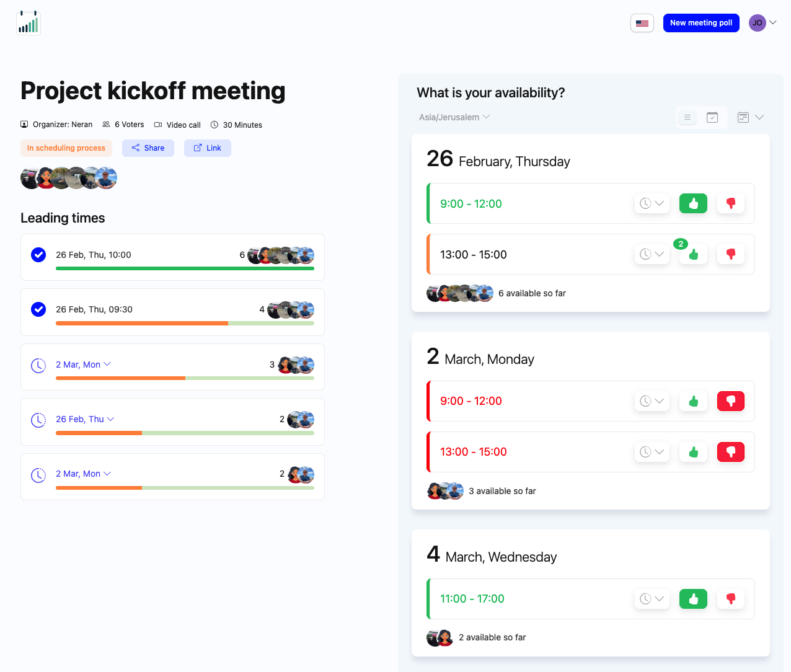The width and height of the screenshot is (791, 672).
Task: Open the Link icon button
Action: (197, 148)
